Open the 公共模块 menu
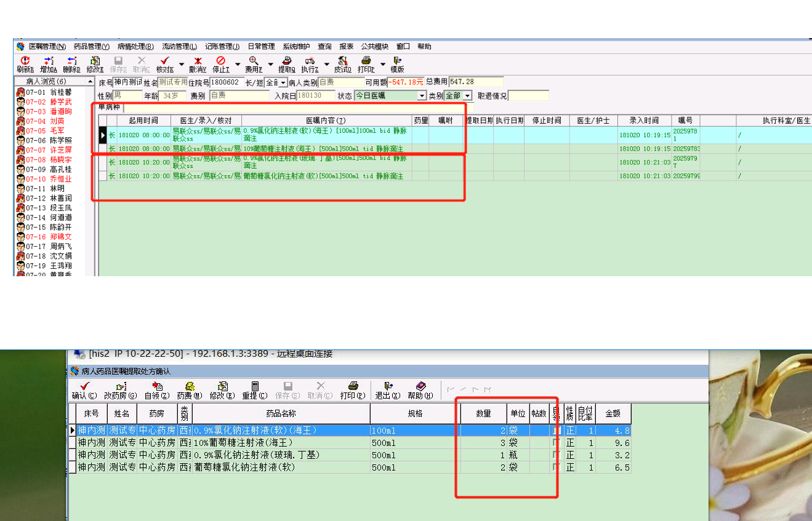Viewport: 812px width, 521px height. 375,47
